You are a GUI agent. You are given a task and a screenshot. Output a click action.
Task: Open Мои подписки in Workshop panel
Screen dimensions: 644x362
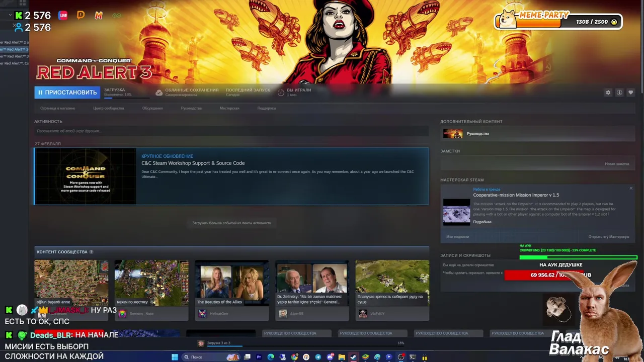pos(457,237)
